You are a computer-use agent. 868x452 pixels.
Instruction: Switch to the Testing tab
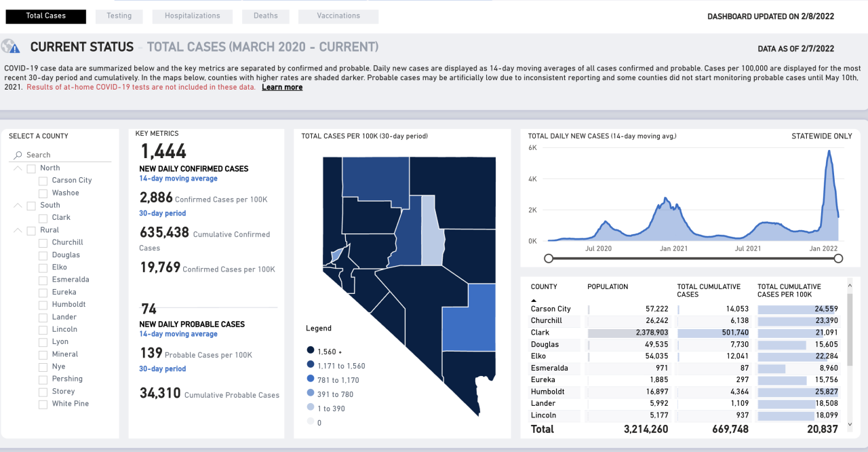tap(119, 16)
